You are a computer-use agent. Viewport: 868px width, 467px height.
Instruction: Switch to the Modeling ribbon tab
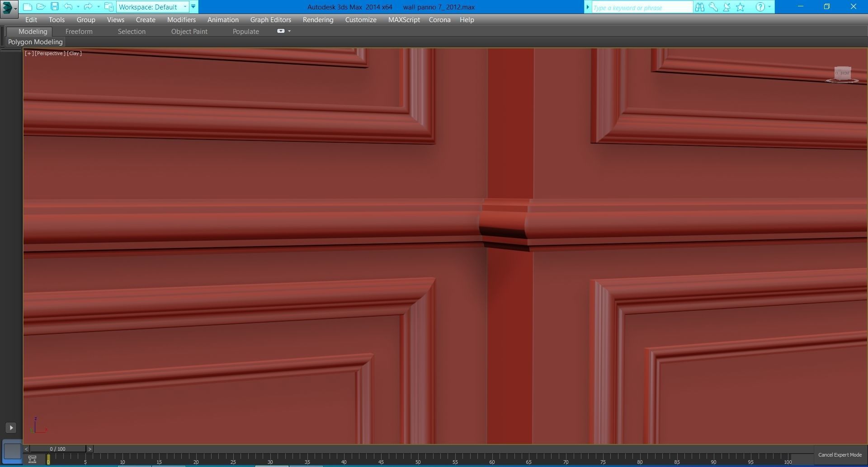(33, 31)
